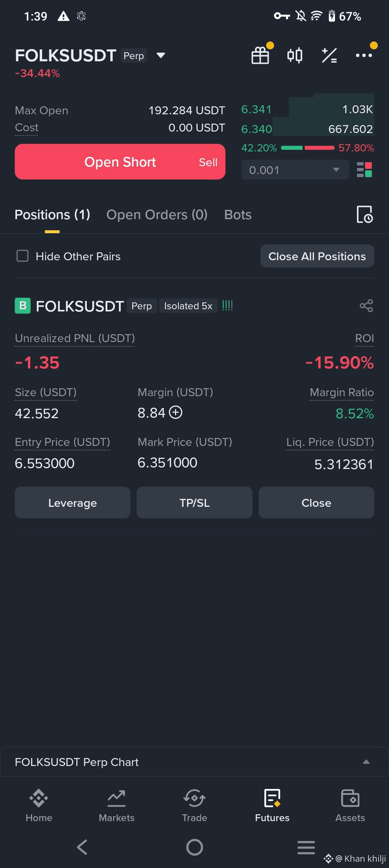Image resolution: width=389 pixels, height=868 pixels.
Task: Expand the FOLKSUSDT pair selector arrow
Action: [161, 56]
